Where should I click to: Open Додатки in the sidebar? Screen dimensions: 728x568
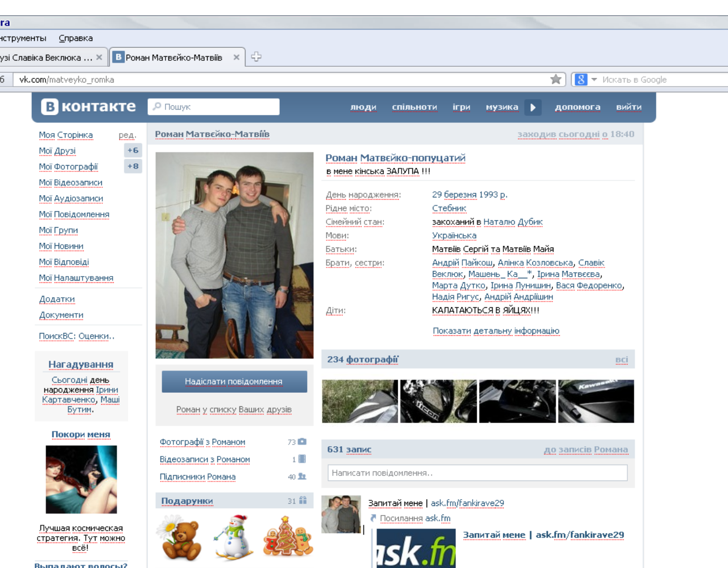click(x=57, y=299)
